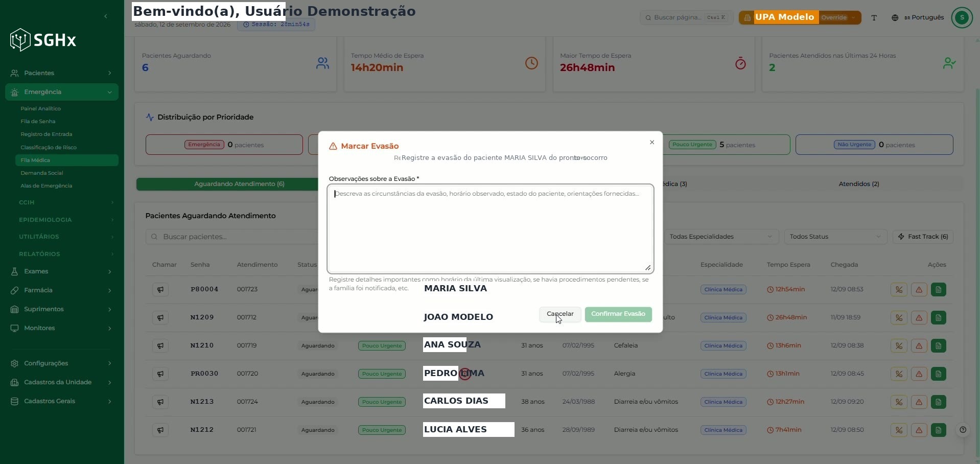
Task: Open Fila de Senha in sidebar
Action: [x=38, y=121]
